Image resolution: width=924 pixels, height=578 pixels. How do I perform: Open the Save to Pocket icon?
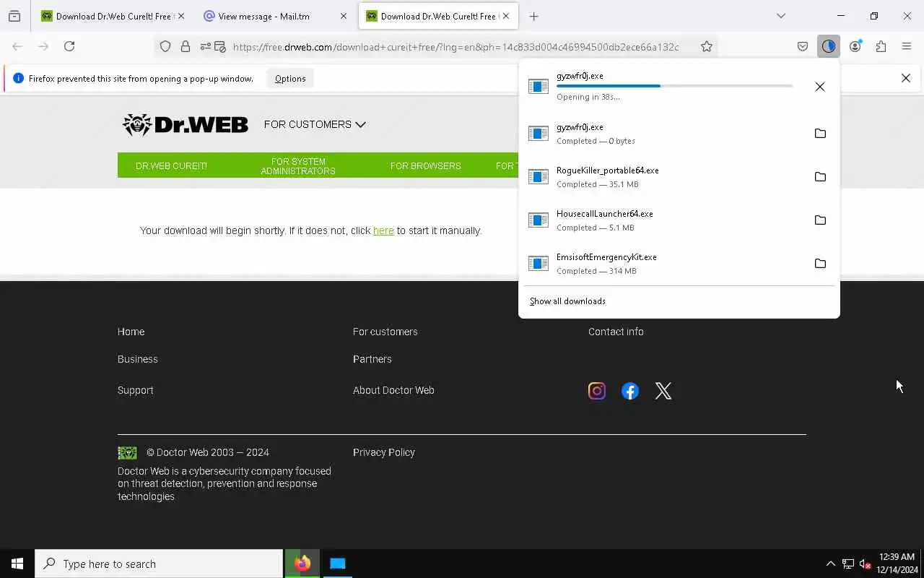point(803,46)
